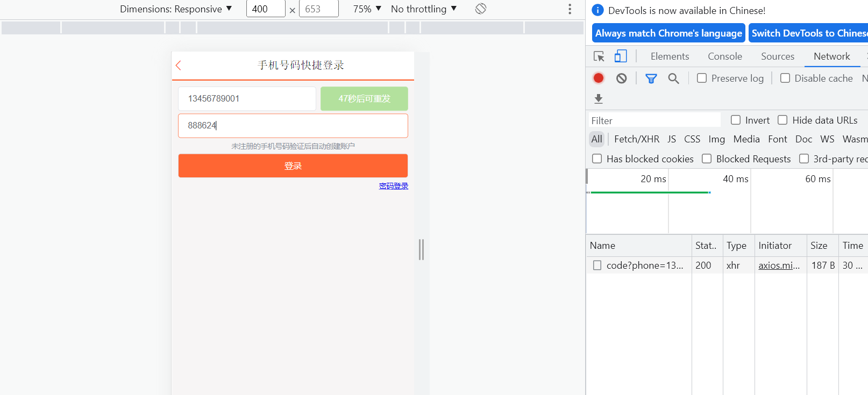Clear the network log
The image size is (868, 395).
[x=621, y=78]
